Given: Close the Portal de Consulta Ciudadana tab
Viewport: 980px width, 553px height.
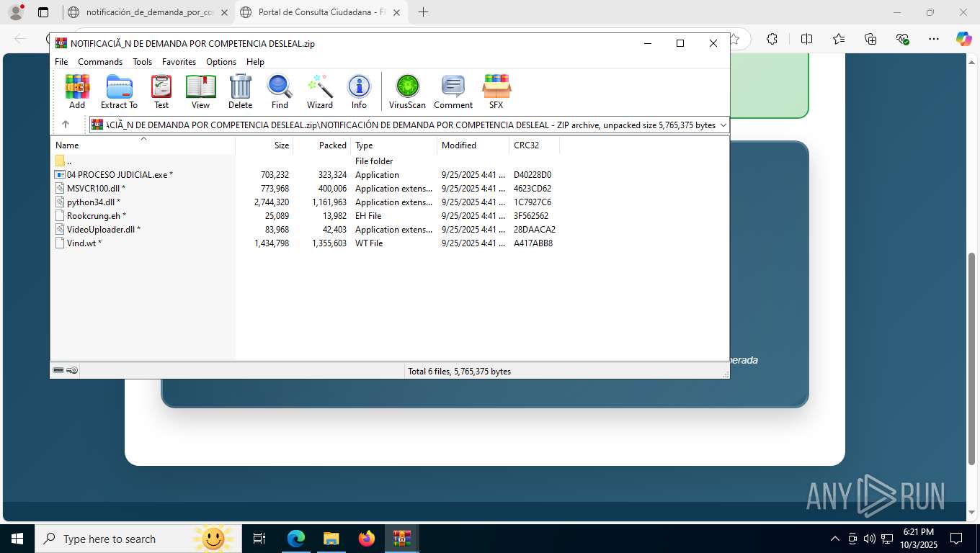Looking at the screenshot, I should [x=396, y=12].
